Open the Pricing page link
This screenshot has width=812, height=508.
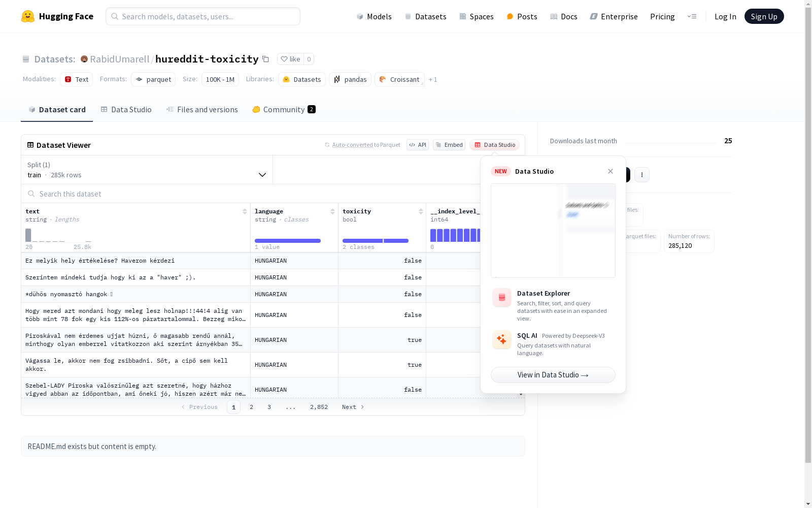tap(662, 16)
